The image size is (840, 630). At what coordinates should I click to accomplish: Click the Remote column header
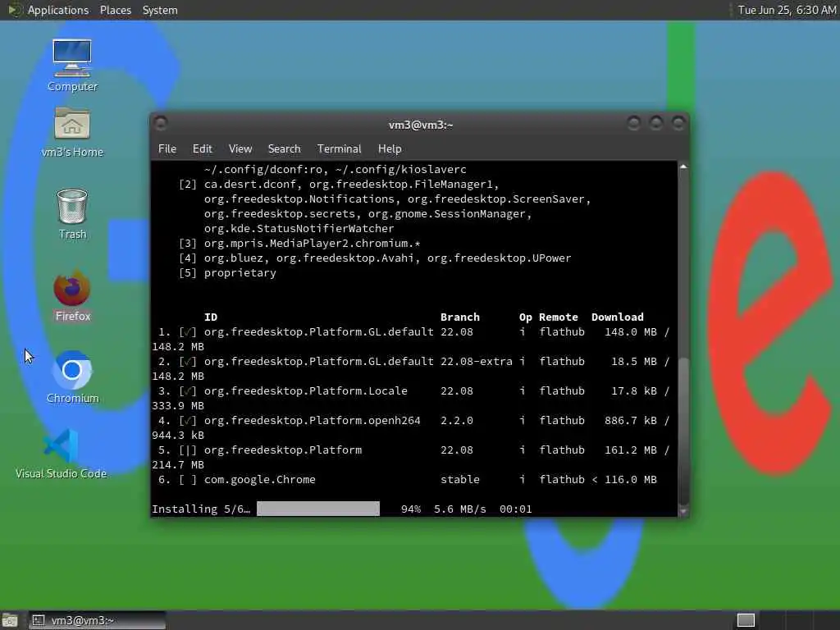[x=558, y=317]
